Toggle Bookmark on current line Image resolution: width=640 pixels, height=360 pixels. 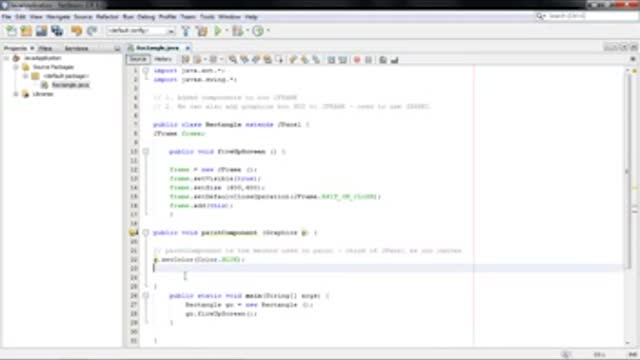tap(316, 60)
